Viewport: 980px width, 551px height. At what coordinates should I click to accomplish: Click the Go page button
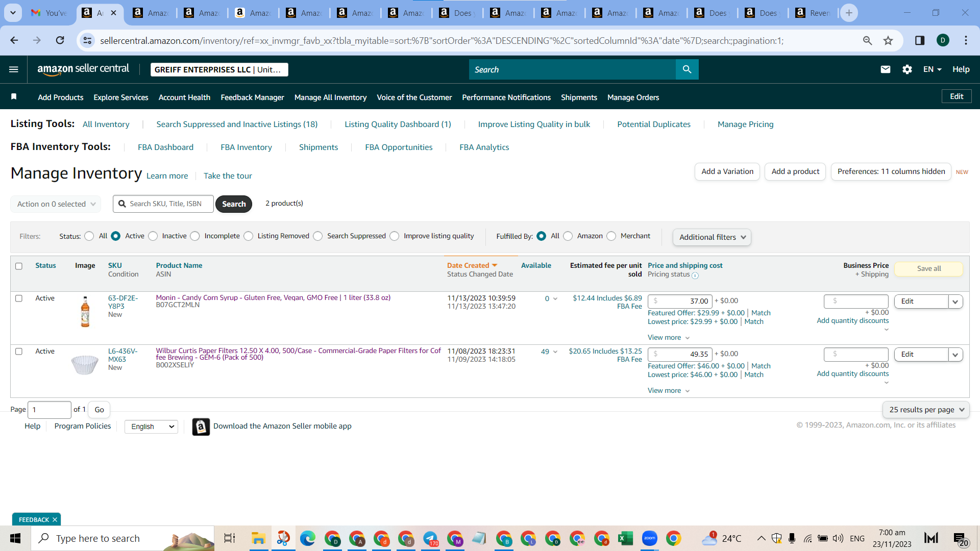[99, 410]
